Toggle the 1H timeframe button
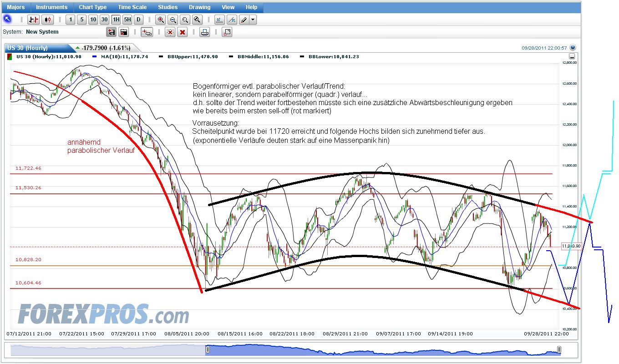The image size is (619, 364). coord(115,20)
